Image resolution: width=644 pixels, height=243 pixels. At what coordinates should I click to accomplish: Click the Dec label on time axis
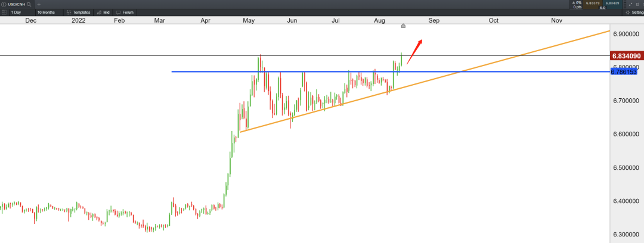pos(31,20)
